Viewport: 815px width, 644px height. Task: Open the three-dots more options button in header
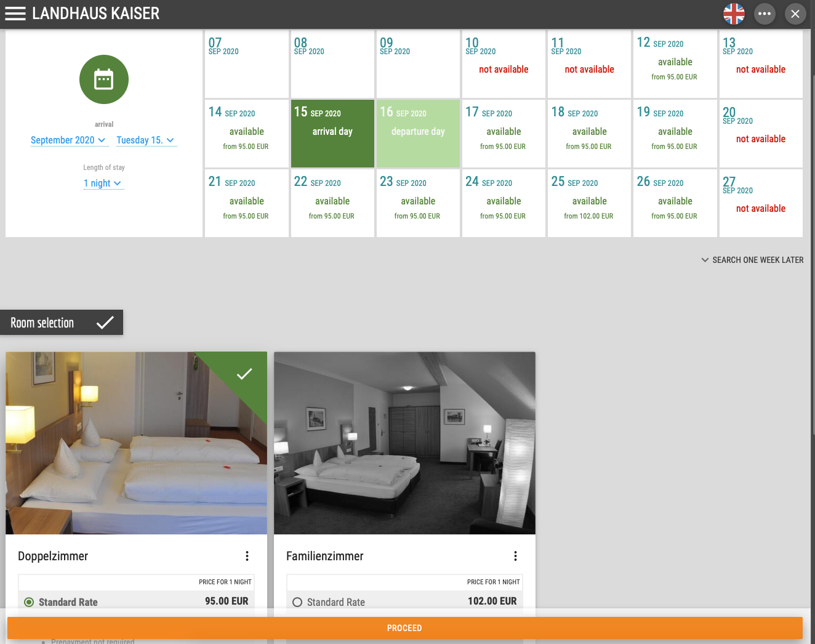point(765,14)
